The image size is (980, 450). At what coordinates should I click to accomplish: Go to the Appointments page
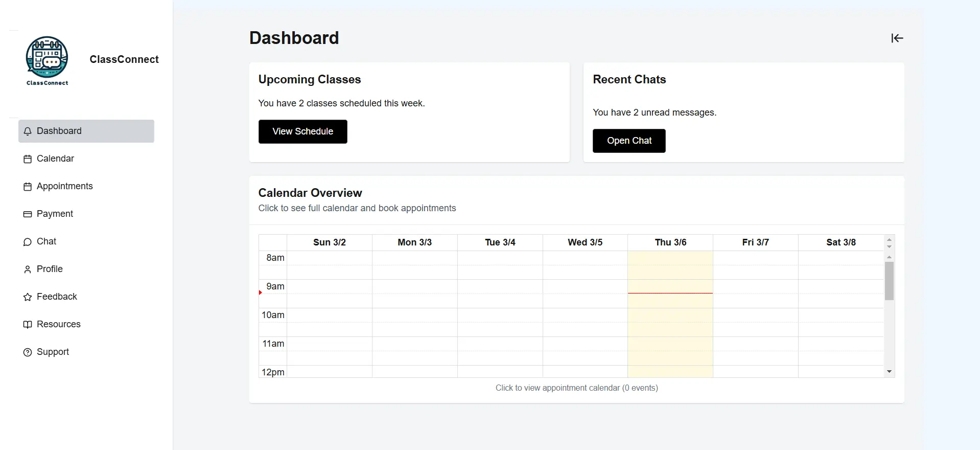point(64,186)
